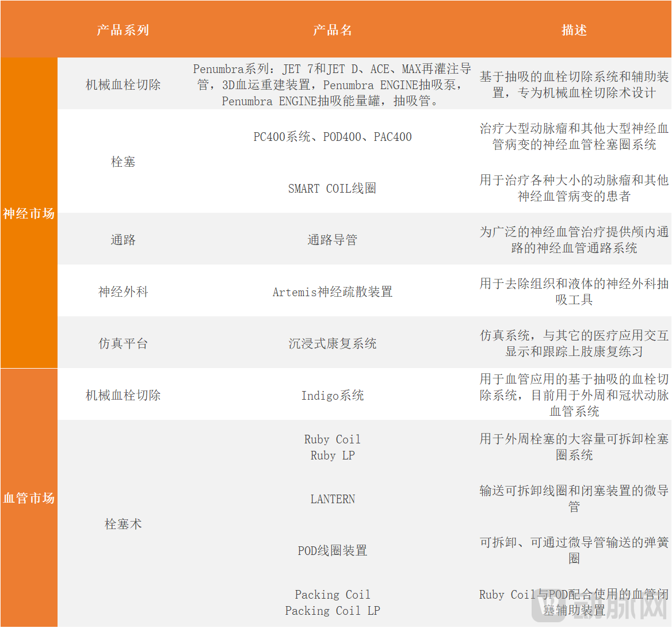Click the Artemis神经疏散装置 cell
This screenshot has width=672, height=628.
[333, 292]
